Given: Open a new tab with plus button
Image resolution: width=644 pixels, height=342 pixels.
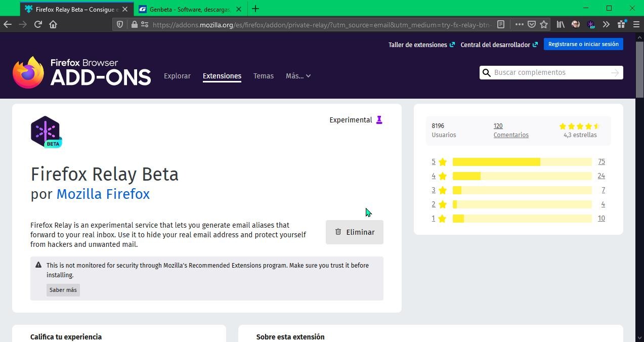Looking at the screenshot, I should [x=255, y=9].
